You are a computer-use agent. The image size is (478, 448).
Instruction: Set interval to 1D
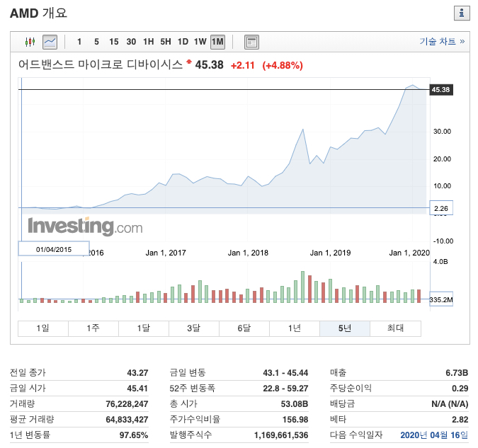[183, 42]
